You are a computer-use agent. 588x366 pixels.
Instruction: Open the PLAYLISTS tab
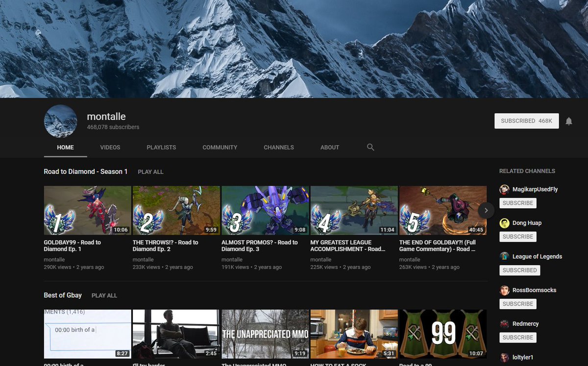point(161,147)
